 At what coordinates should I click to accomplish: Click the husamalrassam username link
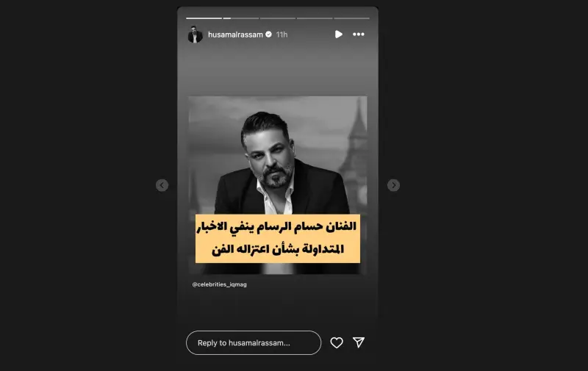[x=235, y=35]
